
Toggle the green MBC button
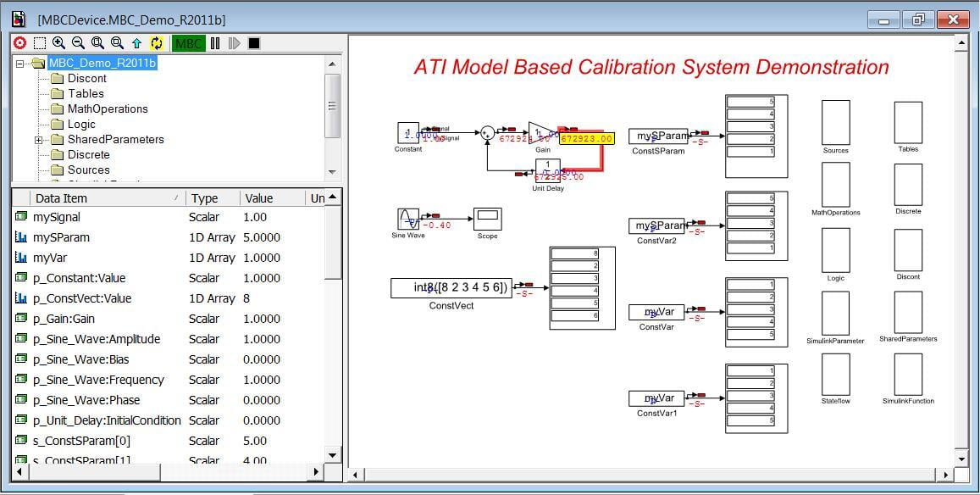click(x=189, y=43)
